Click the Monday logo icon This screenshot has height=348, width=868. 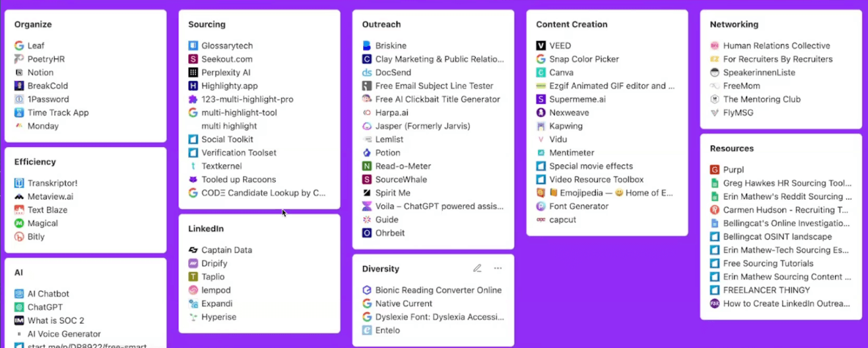pyautogui.click(x=19, y=126)
